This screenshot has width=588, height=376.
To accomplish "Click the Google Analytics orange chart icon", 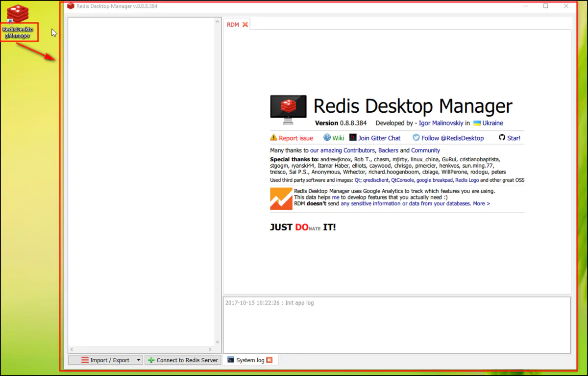I will 281,199.
